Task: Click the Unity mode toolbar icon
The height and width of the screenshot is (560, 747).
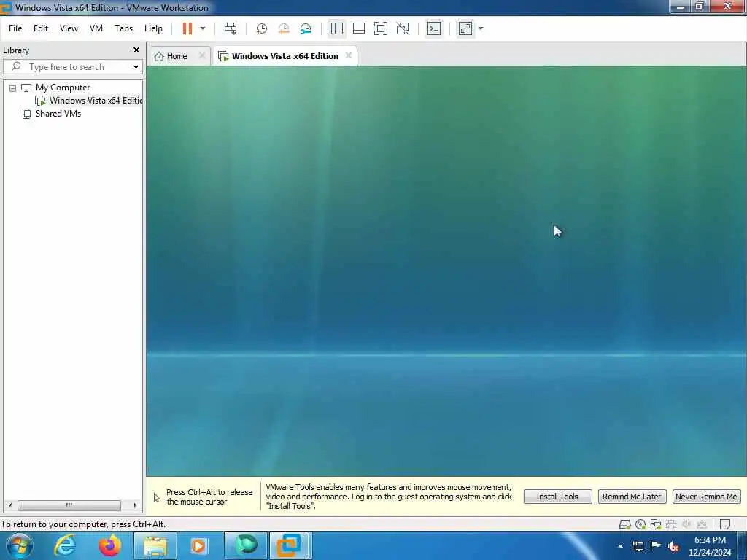Action: [x=403, y=28]
